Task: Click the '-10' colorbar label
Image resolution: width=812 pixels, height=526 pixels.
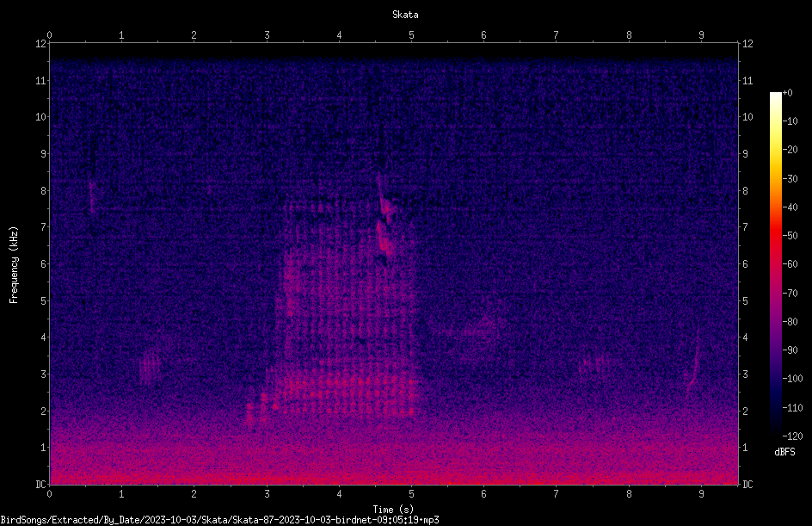Action: (x=790, y=121)
